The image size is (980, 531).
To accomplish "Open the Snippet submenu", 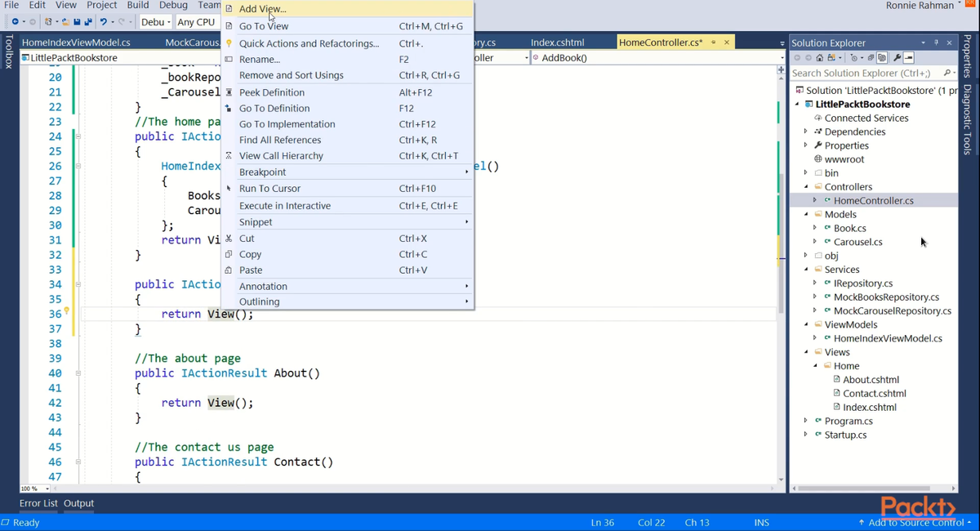I will pyautogui.click(x=348, y=222).
